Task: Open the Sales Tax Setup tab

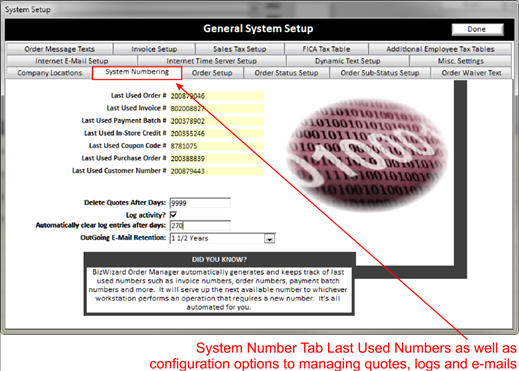Action: [240, 49]
